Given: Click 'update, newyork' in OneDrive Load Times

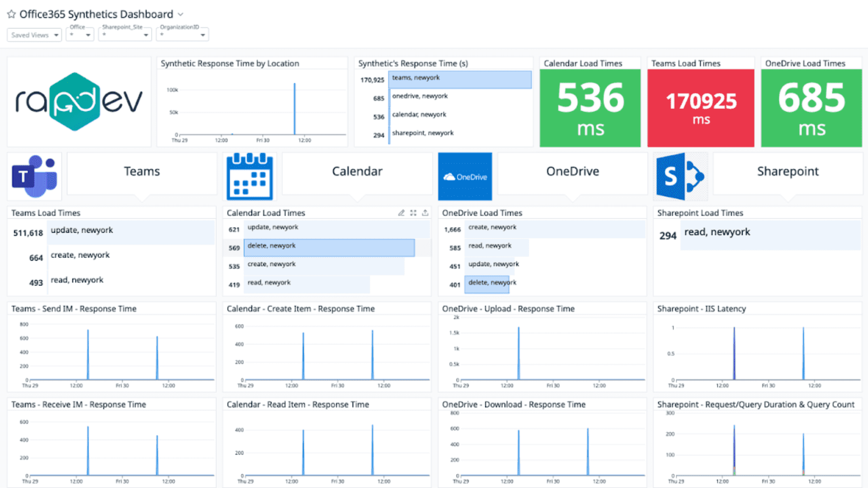Looking at the screenshot, I should click(x=494, y=264).
